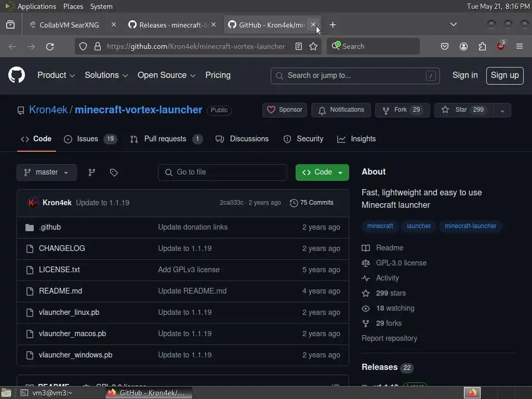Expand the Solutions menu

pos(106,75)
